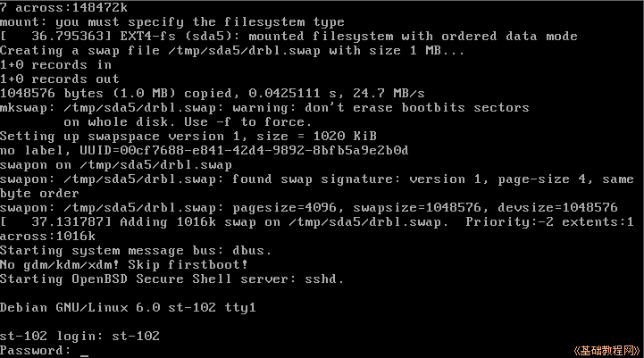644x358 pixels.
Task: Click the swap UUID text
Action: pyautogui.click(x=244, y=150)
